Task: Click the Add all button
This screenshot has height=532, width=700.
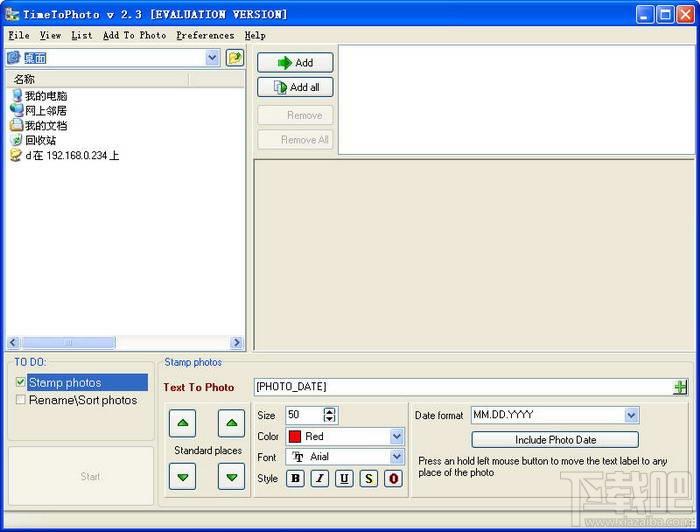Action: tap(295, 87)
